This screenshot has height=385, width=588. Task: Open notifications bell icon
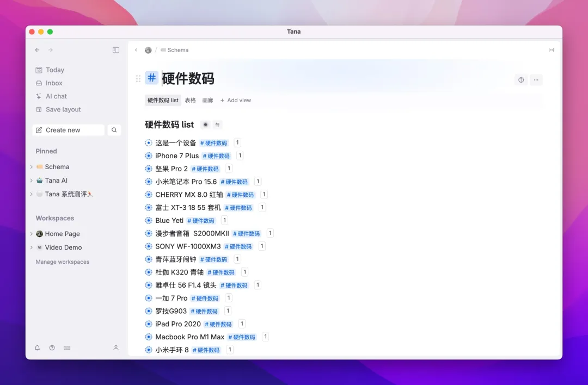[x=37, y=348]
